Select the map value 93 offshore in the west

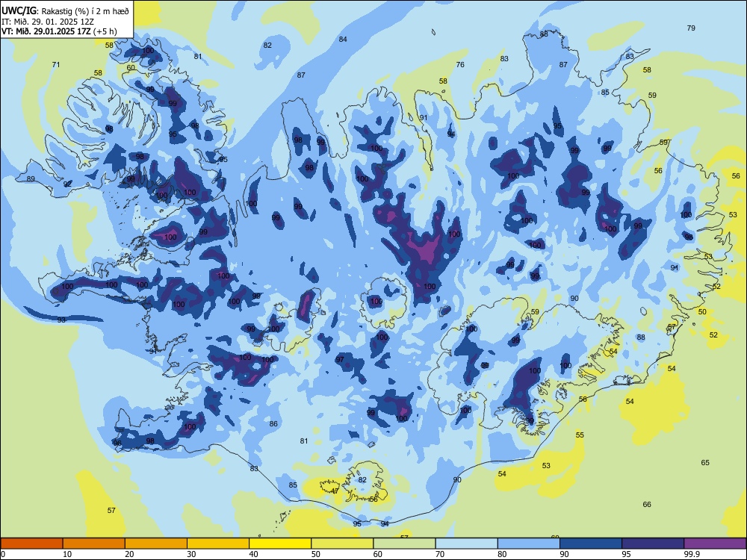click(x=61, y=320)
